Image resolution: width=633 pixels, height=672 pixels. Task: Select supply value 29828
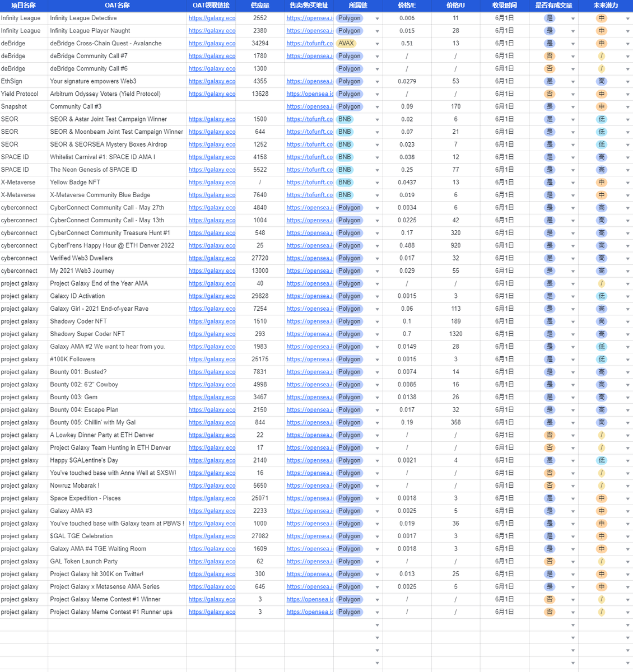point(260,296)
